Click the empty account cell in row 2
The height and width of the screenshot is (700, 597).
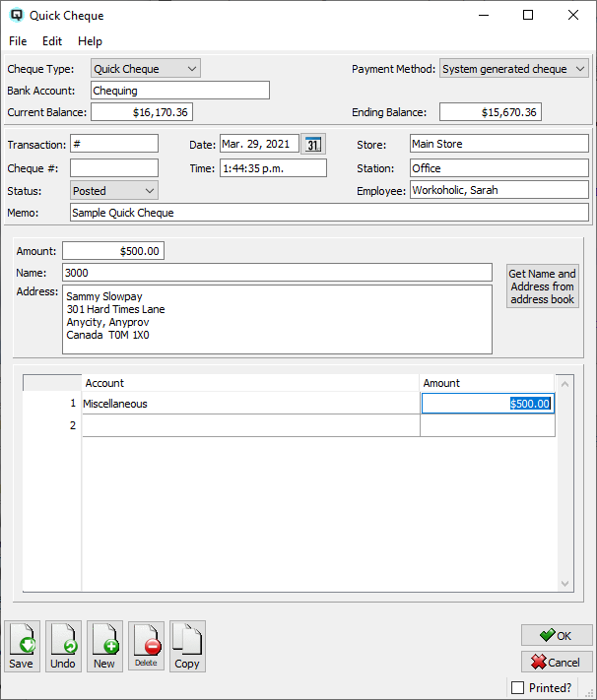tap(250, 425)
